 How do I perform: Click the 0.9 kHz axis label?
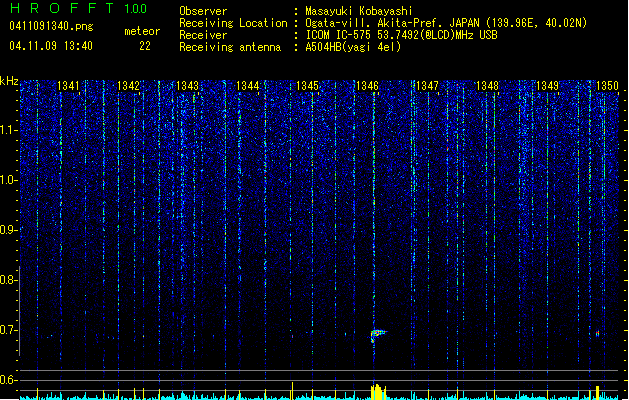8,230
